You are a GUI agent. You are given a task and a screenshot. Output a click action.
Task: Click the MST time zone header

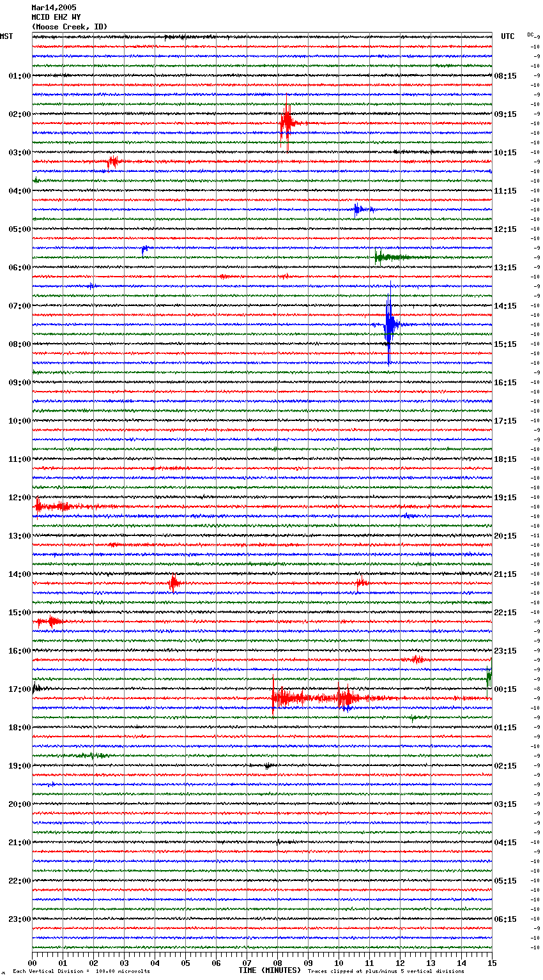[6, 36]
